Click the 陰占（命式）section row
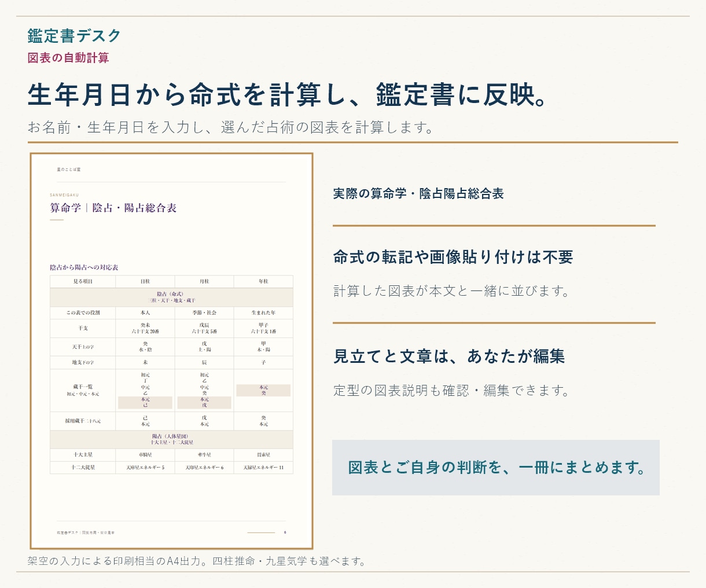 click(x=171, y=297)
